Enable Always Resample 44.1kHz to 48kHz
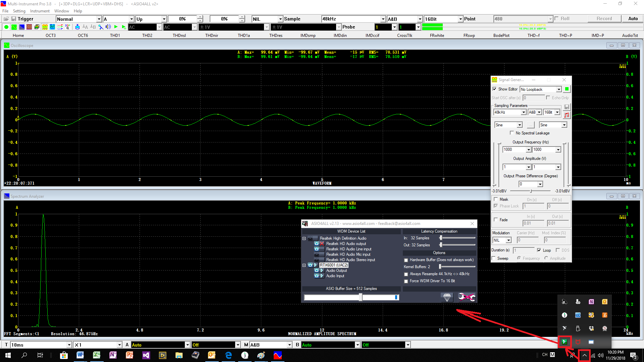Viewport: 644px width, 362px height. click(x=406, y=274)
